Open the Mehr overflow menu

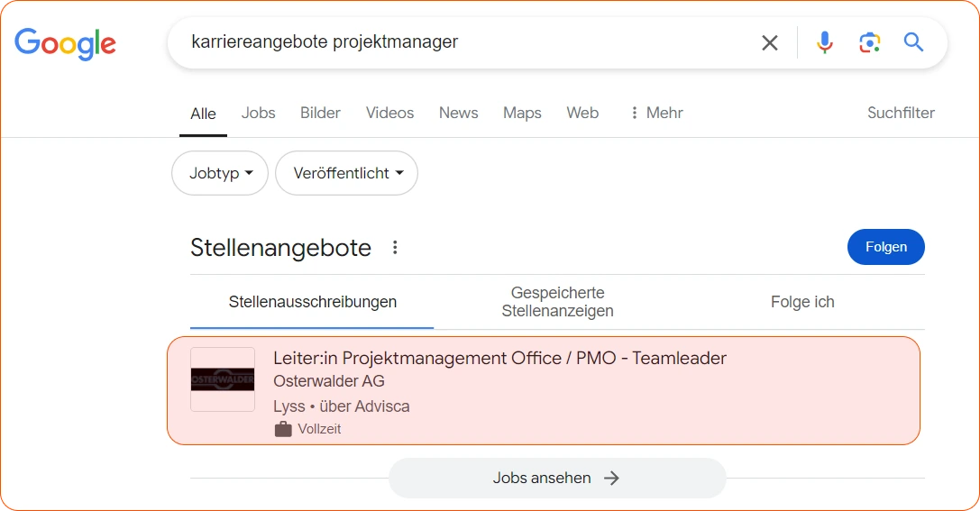pos(655,113)
